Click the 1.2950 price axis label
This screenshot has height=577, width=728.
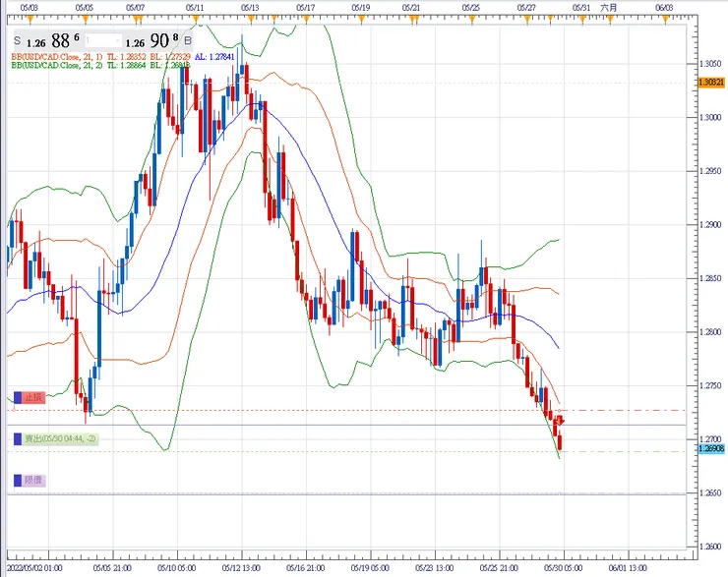710,171
